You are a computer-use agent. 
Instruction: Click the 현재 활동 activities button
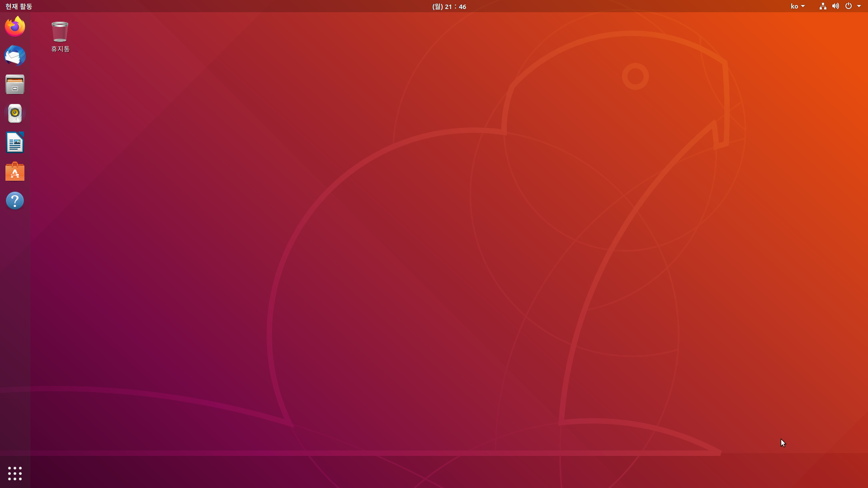pos(19,6)
